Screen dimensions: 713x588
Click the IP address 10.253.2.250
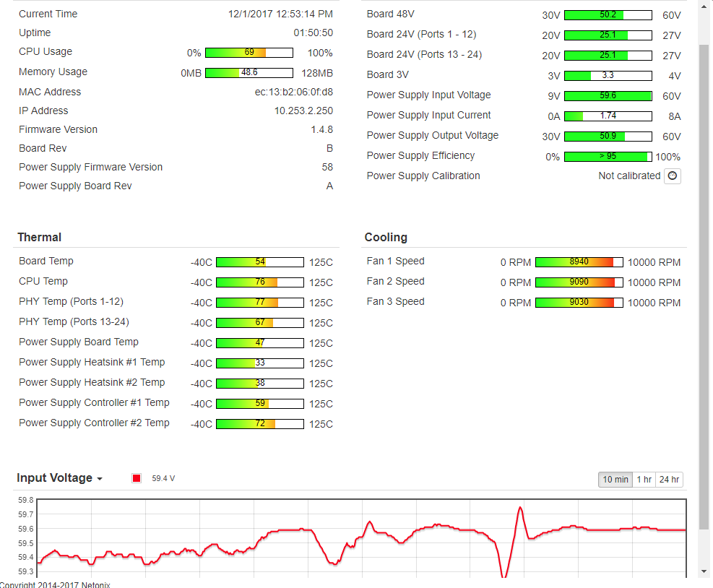303,111
